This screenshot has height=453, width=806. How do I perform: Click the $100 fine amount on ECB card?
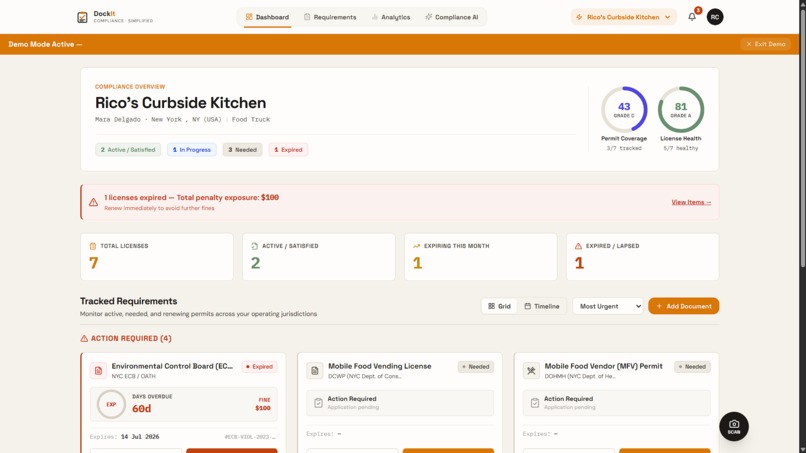pos(263,408)
